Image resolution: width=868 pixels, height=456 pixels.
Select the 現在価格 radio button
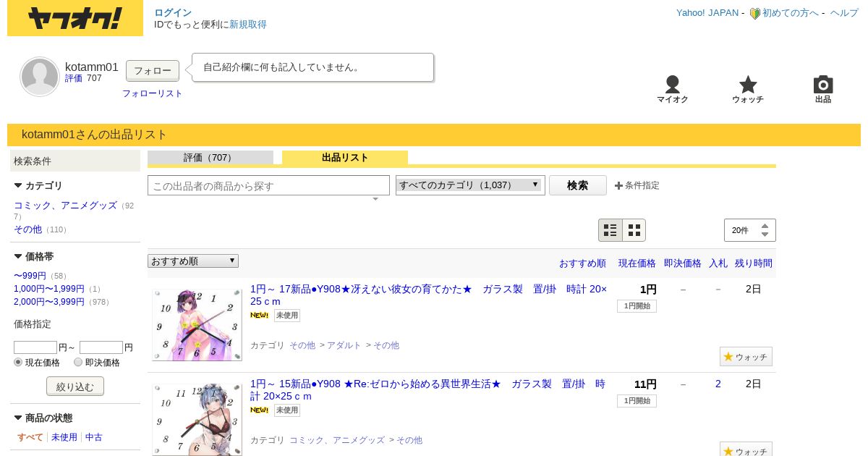coord(18,362)
